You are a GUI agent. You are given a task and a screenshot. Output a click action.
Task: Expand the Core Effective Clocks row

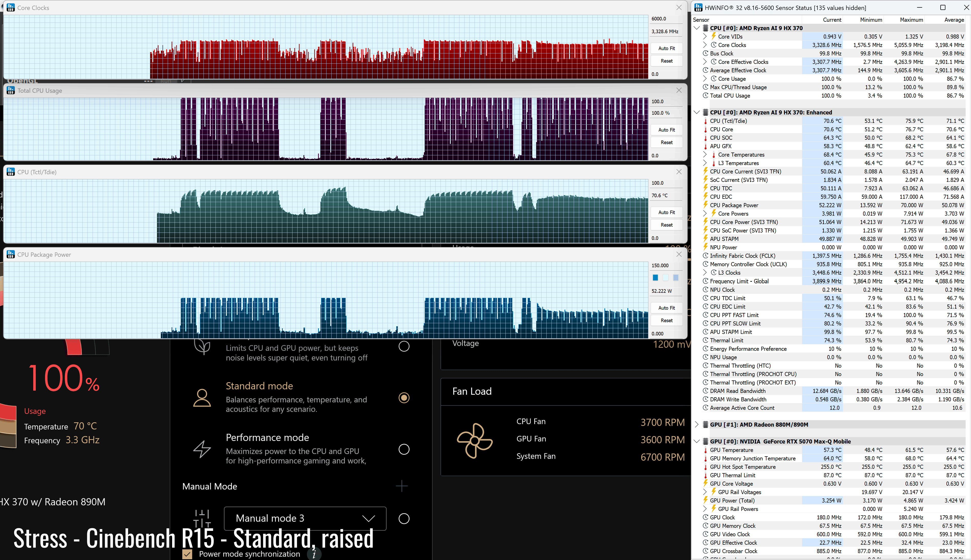705,62
